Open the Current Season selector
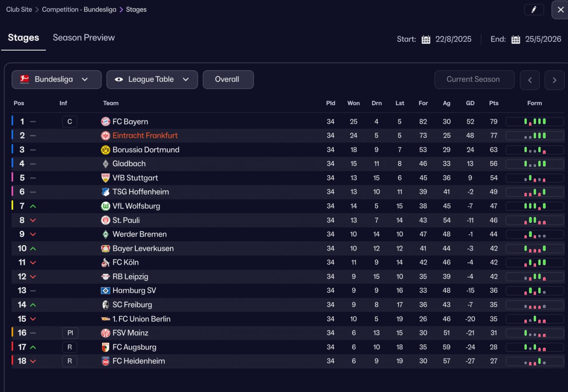The image size is (568, 392). (474, 79)
